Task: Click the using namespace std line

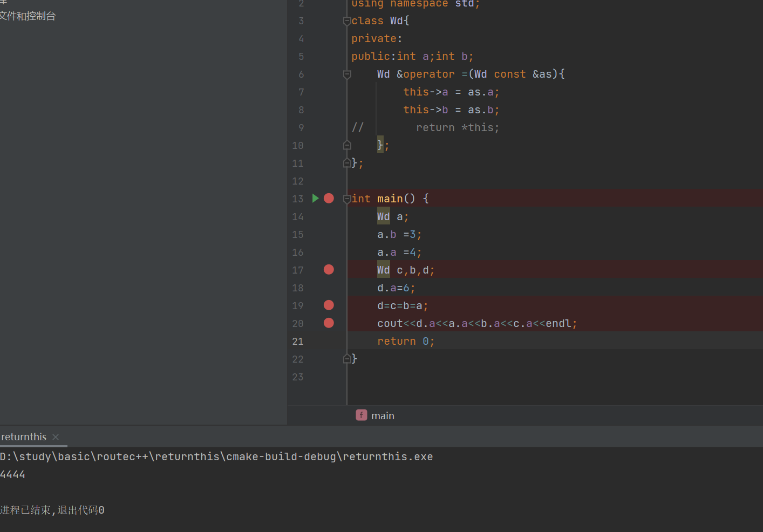Action: pyautogui.click(x=415, y=4)
